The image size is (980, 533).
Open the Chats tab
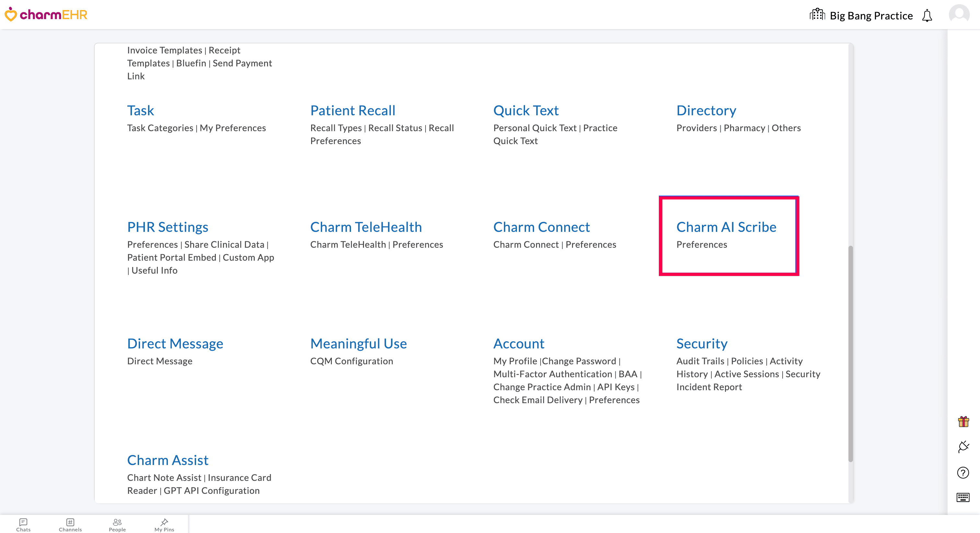click(x=23, y=525)
